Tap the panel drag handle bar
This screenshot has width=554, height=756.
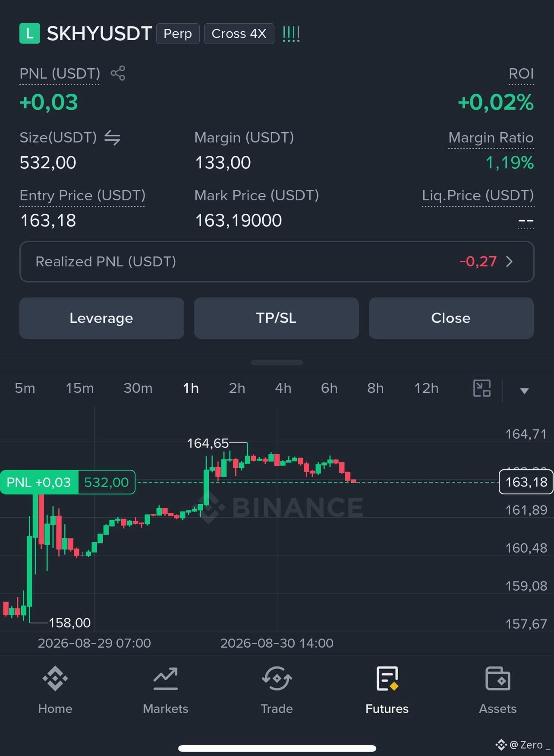277,362
